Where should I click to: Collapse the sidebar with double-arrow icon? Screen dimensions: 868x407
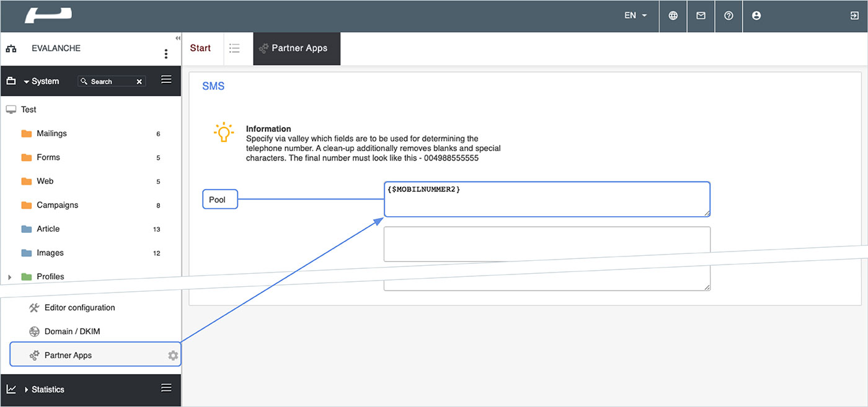coord(178,38)
